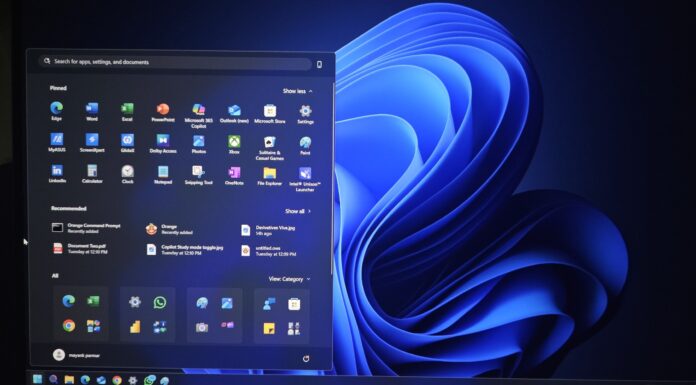Viewport: 696px width, 385px height.
Task: Open the phone companion icon beside search
Action: coord(319,64)
